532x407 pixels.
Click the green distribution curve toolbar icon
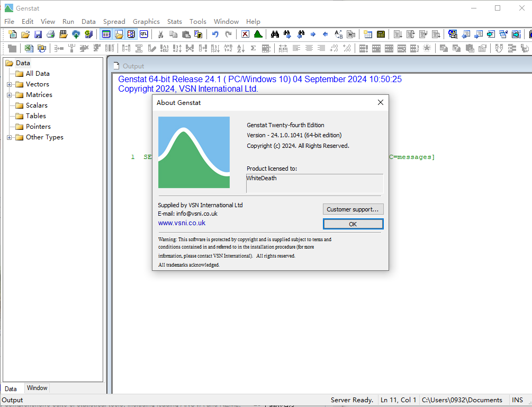pos(258,34)
